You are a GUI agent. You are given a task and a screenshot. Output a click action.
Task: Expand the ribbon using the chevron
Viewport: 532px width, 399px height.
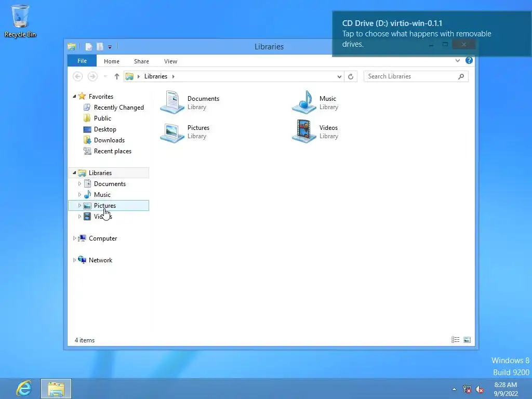pyautogui.click(x=458, y=61)
